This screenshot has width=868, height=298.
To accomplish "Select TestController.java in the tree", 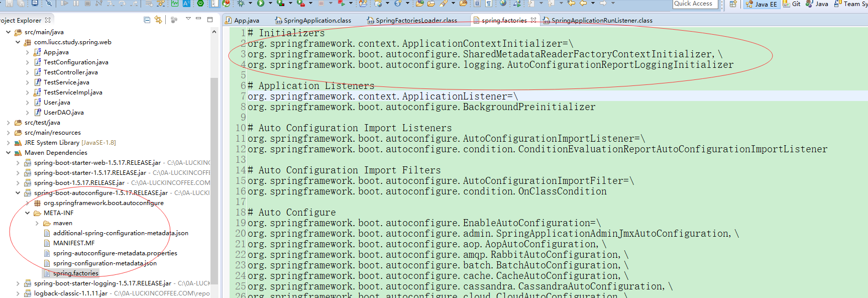I will [70, 72].
